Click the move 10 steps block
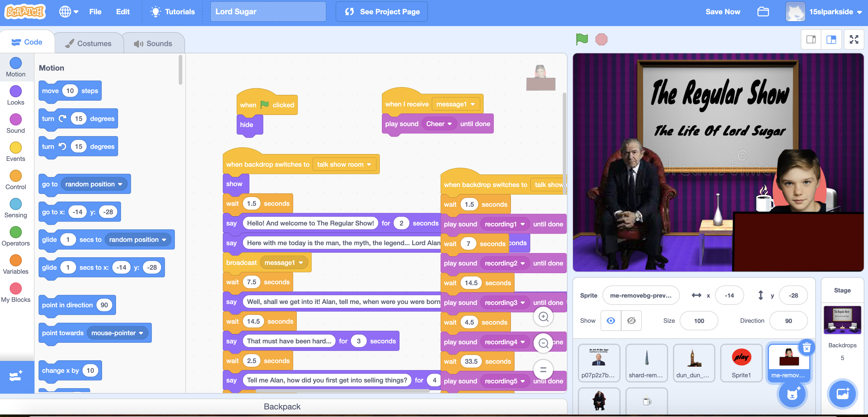Screen dimensions: 868x417 (x=70, y=91)
